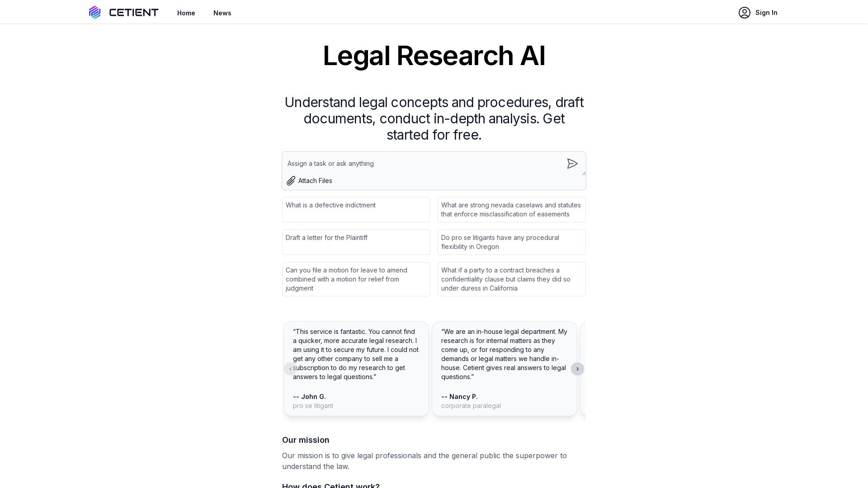The width and height of the screenshot is (868, 488).
Task: Select 'What is a defective indictment' suggestion
Action: click(356, 210)
